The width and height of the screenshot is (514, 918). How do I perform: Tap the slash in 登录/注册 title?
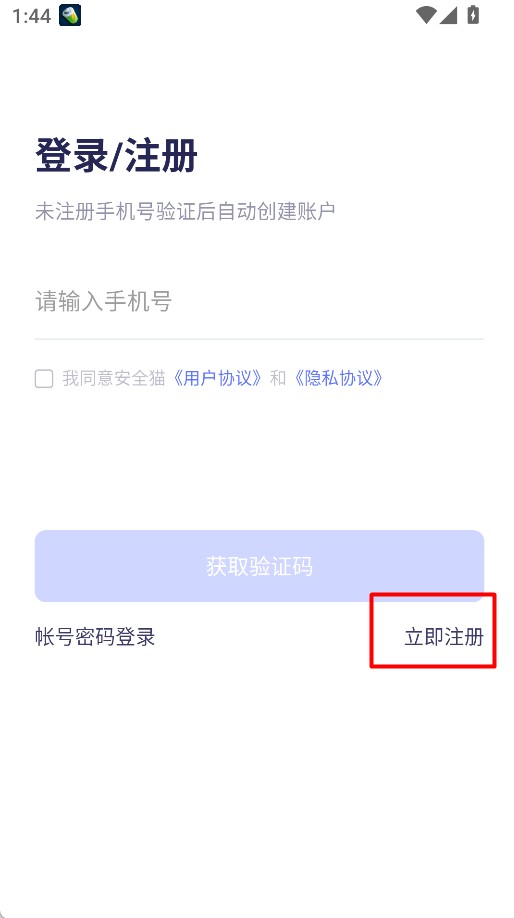tap(116, 157)
